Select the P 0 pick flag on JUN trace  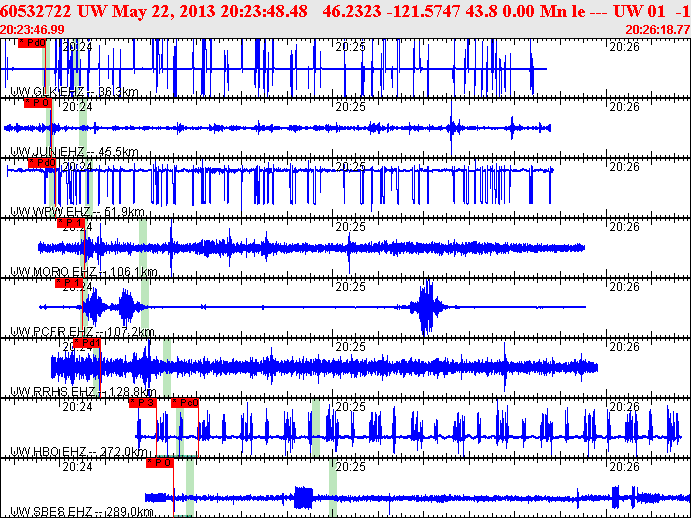click(37, 102)
